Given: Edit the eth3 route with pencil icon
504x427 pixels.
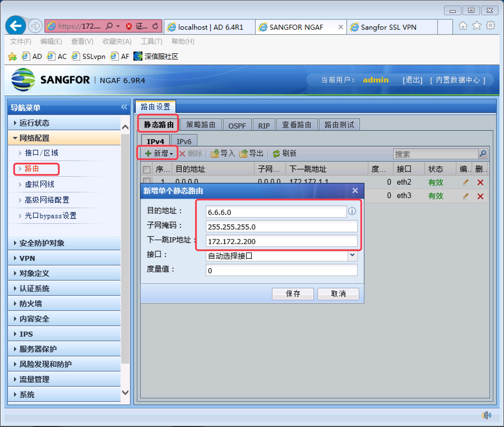Looking at the screenshot, I should (466, 196).
